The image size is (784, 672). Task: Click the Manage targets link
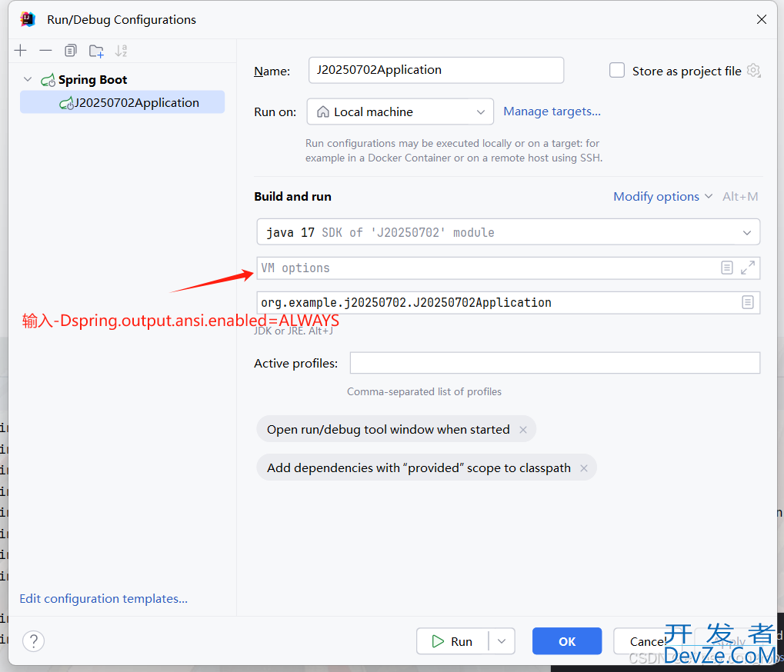(x=552, y=111)
